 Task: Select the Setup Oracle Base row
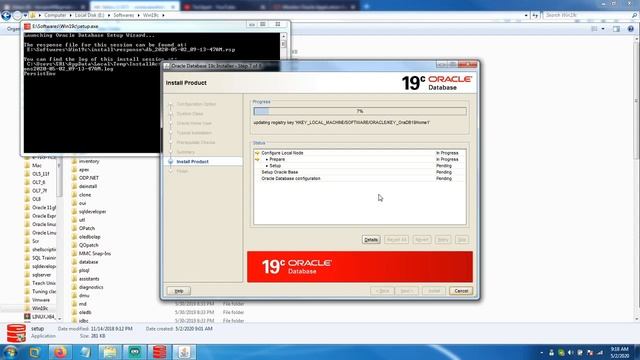(x=360, y=172)
